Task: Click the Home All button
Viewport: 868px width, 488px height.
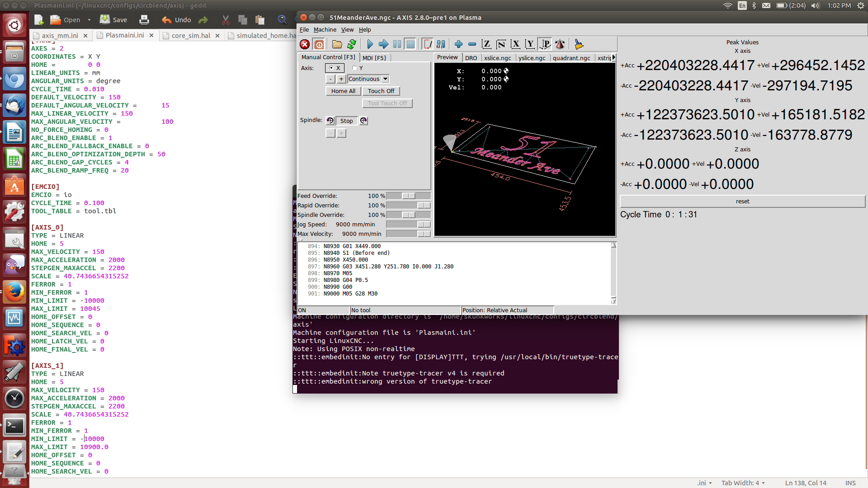Action: (343, 91)
